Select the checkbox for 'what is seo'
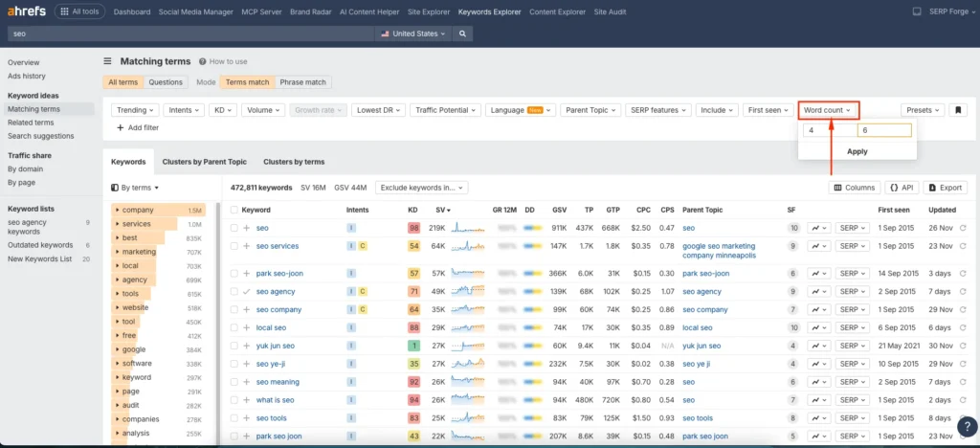 point(234,400)
